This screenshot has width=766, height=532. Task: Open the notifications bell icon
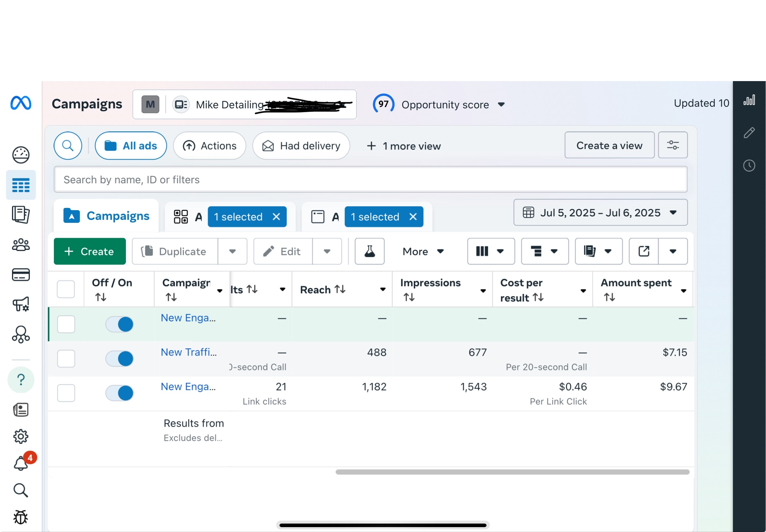coord(21,463)
